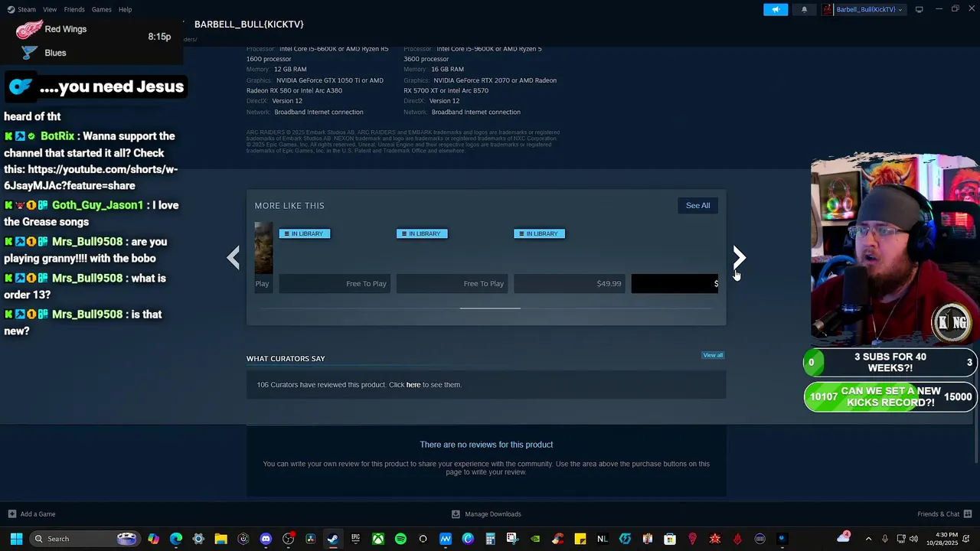The image size is (980, 551).
Task: Open CCleaner from taskbar
Action: [557, 539]
